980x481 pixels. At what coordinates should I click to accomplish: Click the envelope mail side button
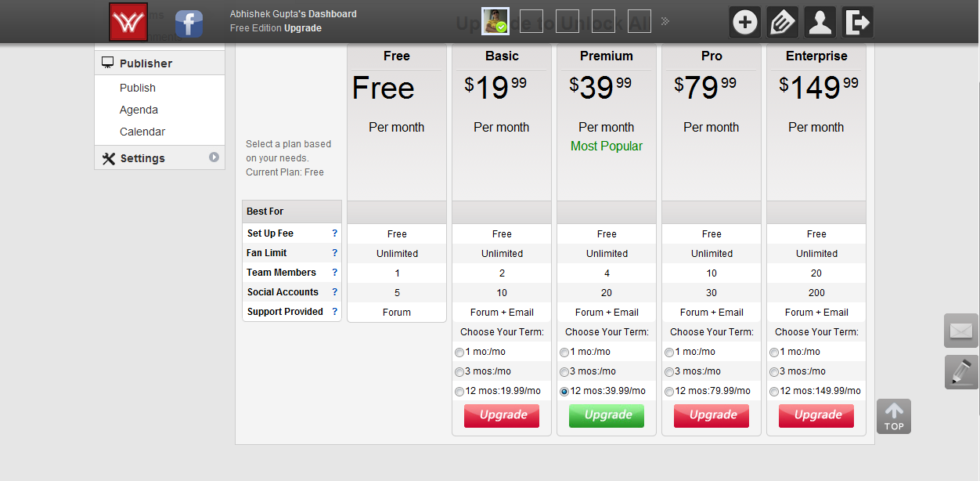click(x=961, y=331)
